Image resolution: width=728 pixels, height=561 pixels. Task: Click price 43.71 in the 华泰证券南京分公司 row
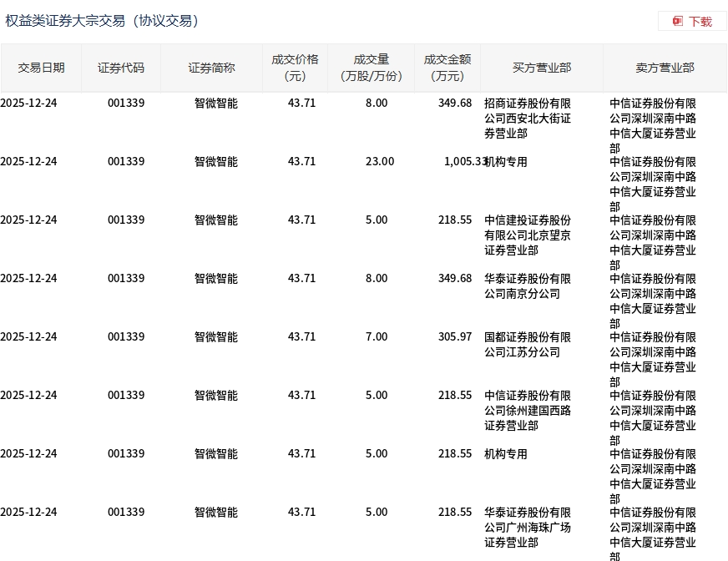coord(301,278)
